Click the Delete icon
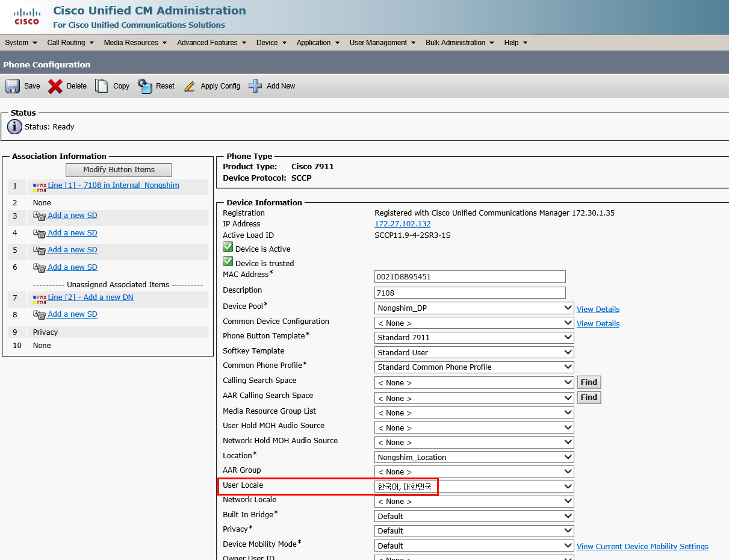 click(54, 86)
